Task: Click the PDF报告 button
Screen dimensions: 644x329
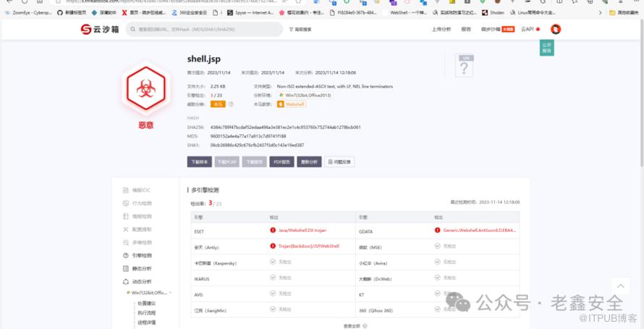Action: click(282, 162)
